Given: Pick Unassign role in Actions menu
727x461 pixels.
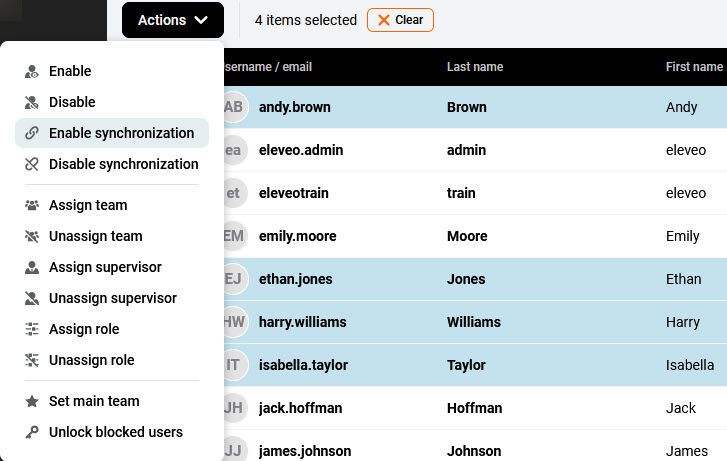Looking at the screenshot, I should [91, 360].
